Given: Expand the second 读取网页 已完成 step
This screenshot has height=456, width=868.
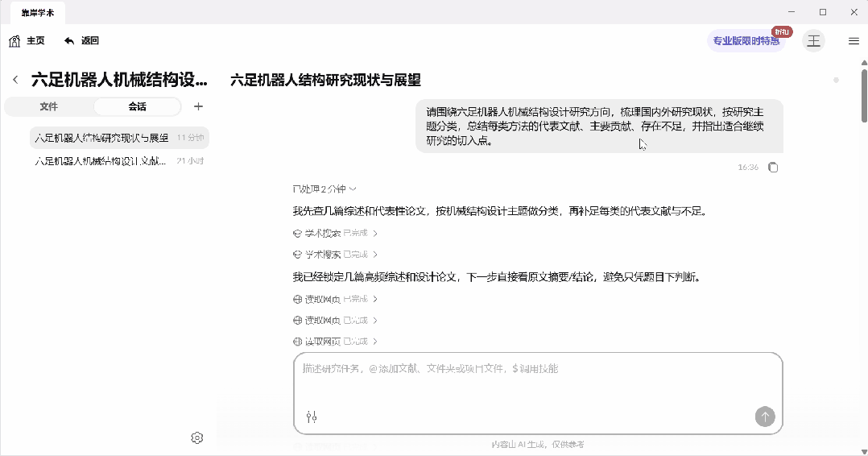Looking at the screenshot, I should tap(335, 321).
